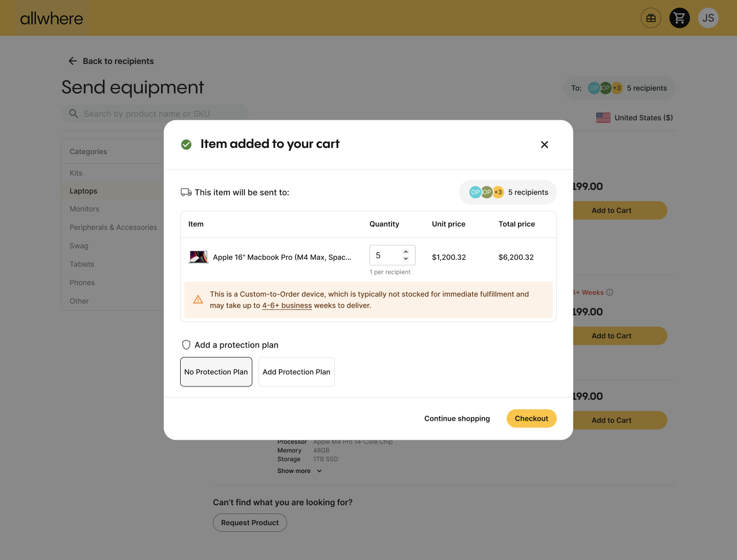
Task: Click the 6+ Weeks label
Action: click(589, 292)
